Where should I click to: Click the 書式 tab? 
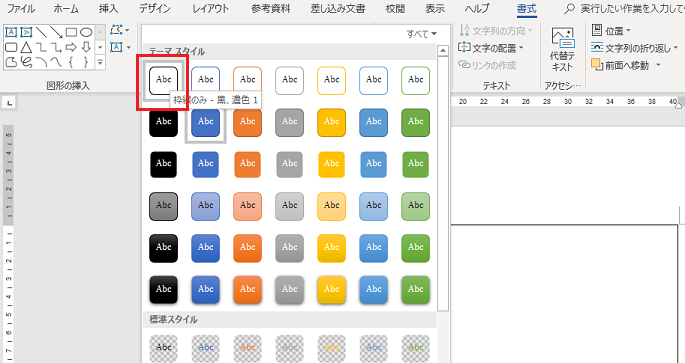coord(526,9)
